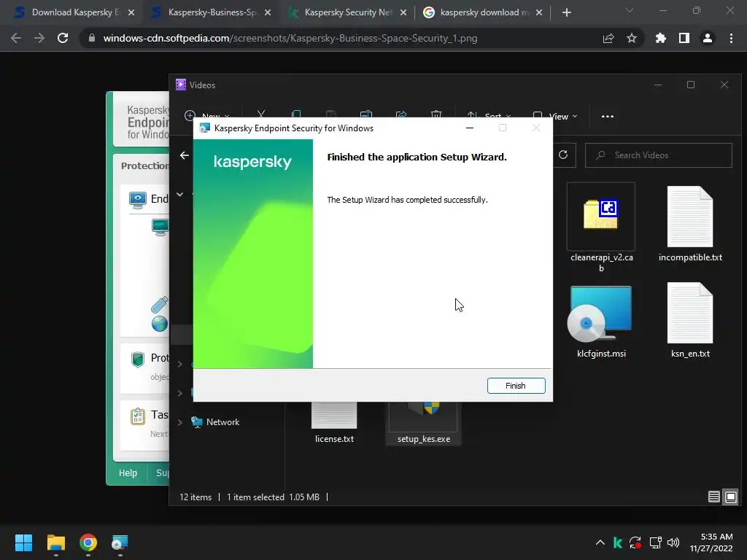Viewport: 747px width, 560px height.
Task: Click the Search Videos field
Action: point(659,155)
